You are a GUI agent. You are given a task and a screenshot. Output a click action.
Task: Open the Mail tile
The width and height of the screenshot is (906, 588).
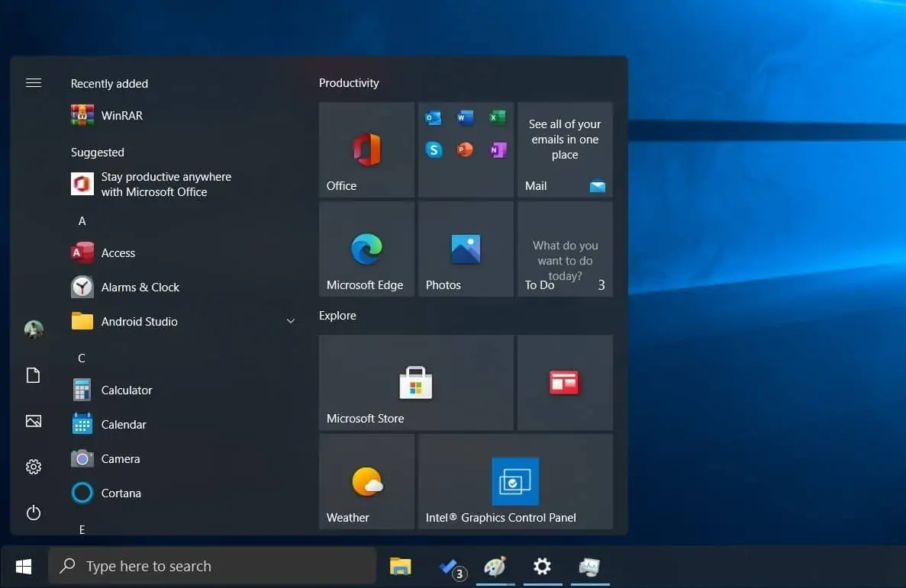tap(565, 149)
